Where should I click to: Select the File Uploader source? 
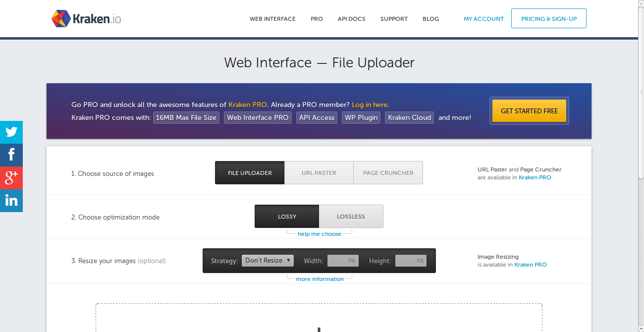tap(250, 173)
